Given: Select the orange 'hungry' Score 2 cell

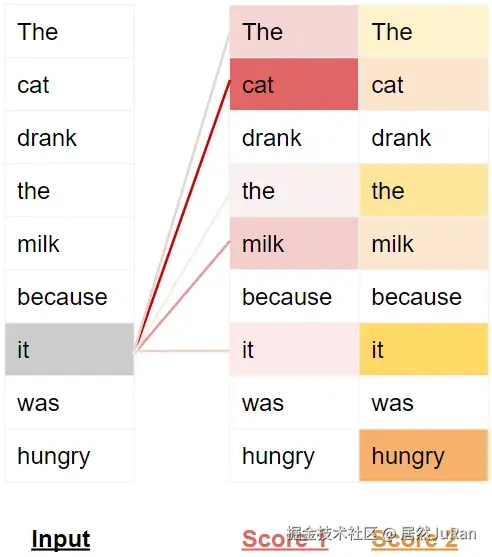Looking at the screenshot, I should tap(423, 455).
